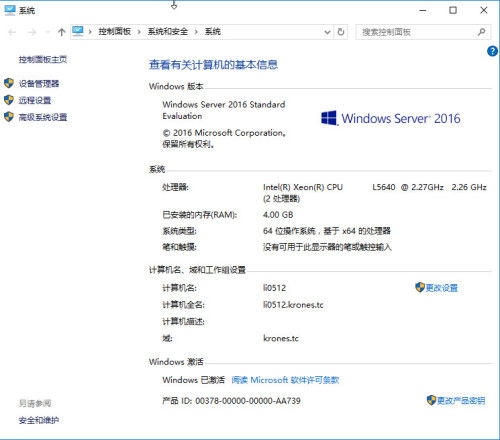Refresh the current page
The width and height of the screenshot is (500, 440).
click(x=341, y=32)
